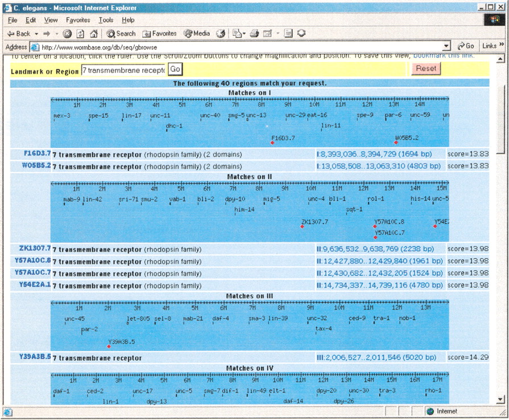The image size is (509, 420).
Task: Open the Y39A3B.5 gene link
Action: (x=35, y=357)
